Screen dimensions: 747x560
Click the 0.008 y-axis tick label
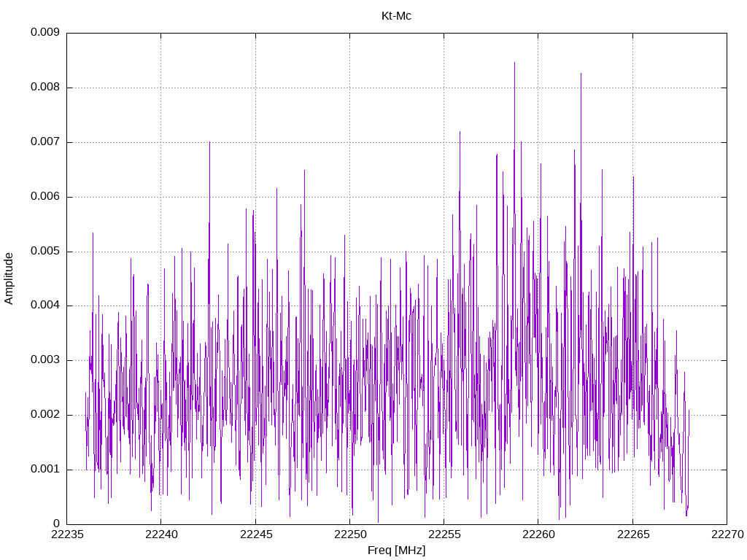(x=45, y=87)
